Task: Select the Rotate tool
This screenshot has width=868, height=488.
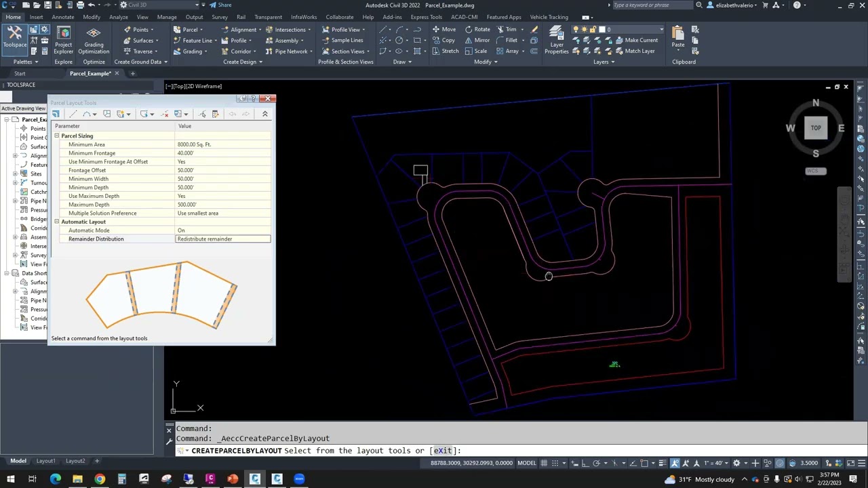Action: [x=477, y=29]
